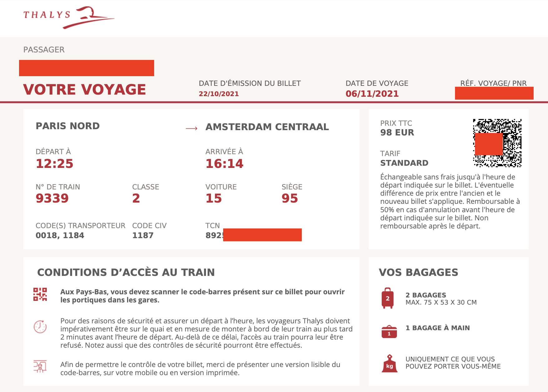Select the arrival time 16:14
Screen dimensions: 548x392
coord(224,164)
